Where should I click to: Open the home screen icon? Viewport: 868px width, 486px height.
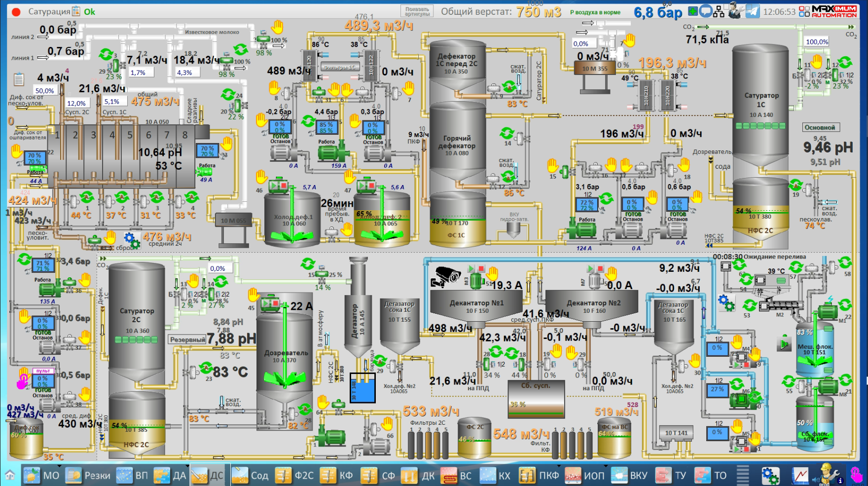[10, 476]
